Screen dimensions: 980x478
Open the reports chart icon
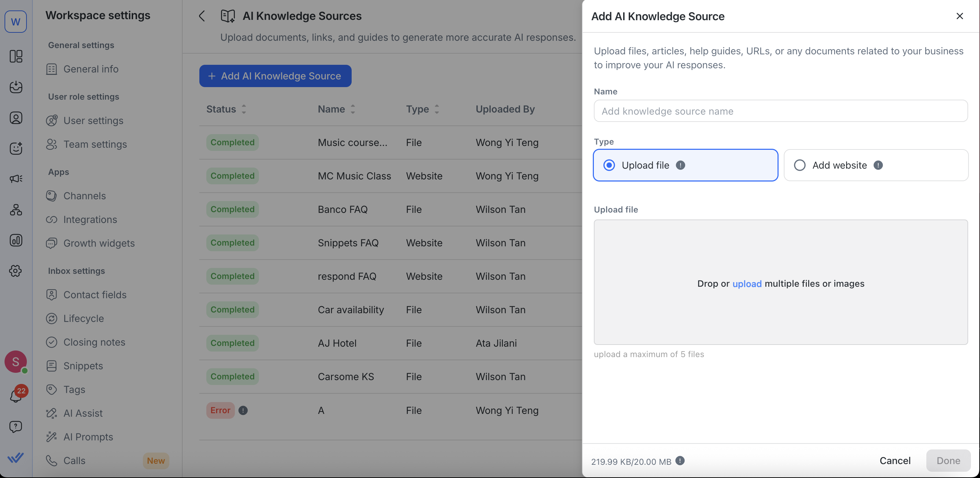[16, 240]
